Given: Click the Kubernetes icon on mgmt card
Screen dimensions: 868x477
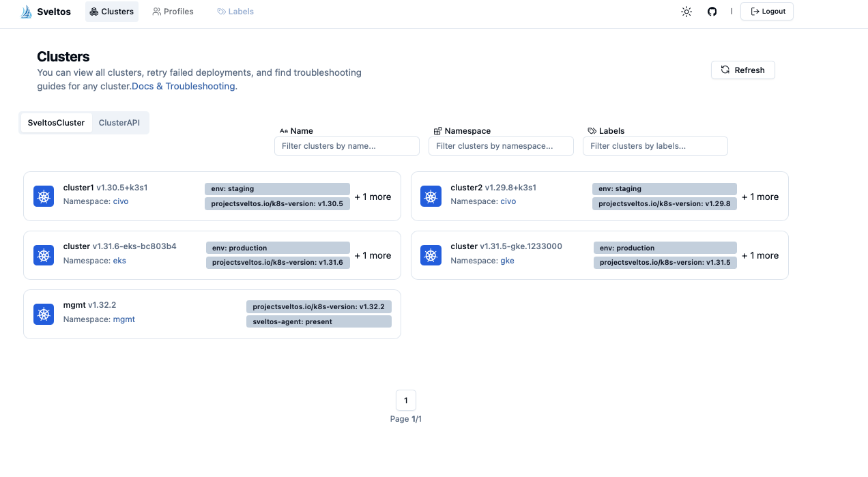Looking at the screenshot, I should pyautogui.click(x=44, y=314).
